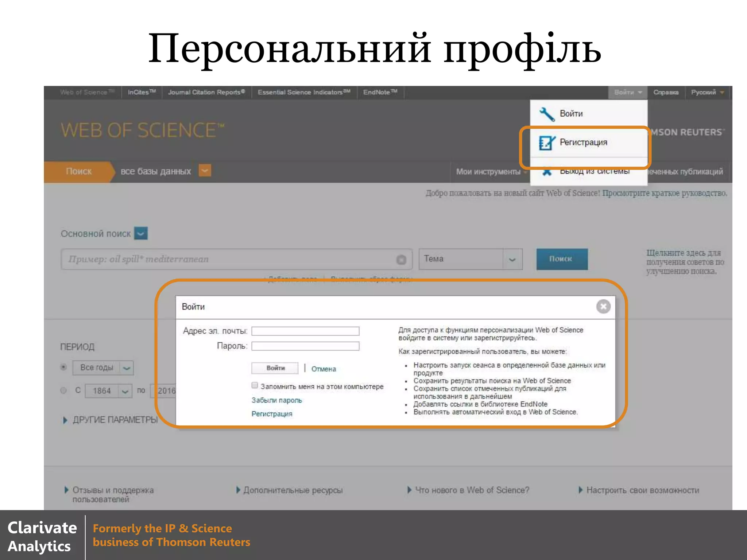
Task: Expand the Войти top-bar menu
Action: pyautogui.click(x=627, y=93)
